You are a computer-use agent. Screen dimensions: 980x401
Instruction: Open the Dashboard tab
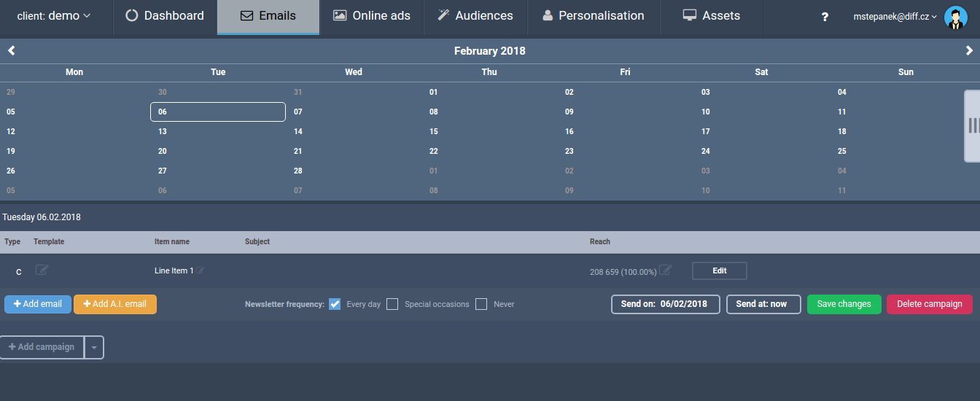point(165,17)
